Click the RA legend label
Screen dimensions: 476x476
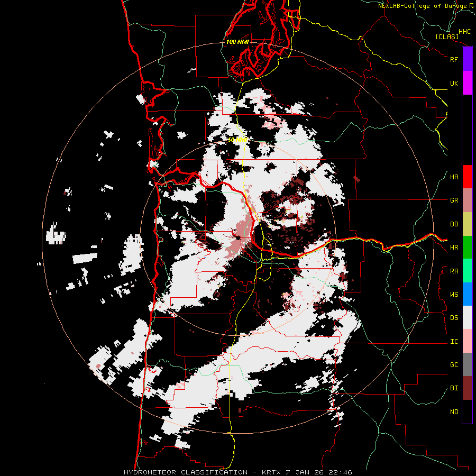pos(454,271)
